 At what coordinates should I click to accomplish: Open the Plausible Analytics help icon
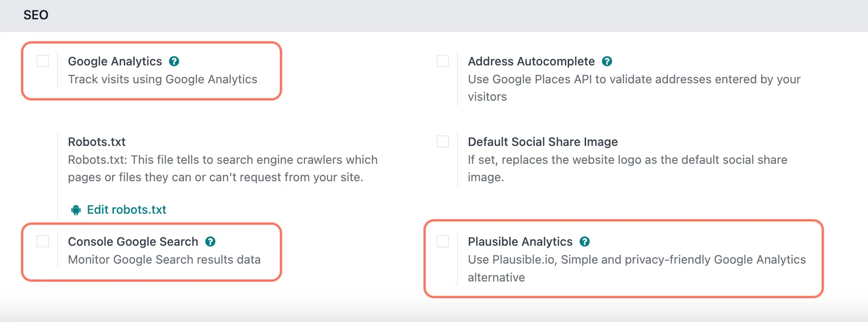pos(585,241)
